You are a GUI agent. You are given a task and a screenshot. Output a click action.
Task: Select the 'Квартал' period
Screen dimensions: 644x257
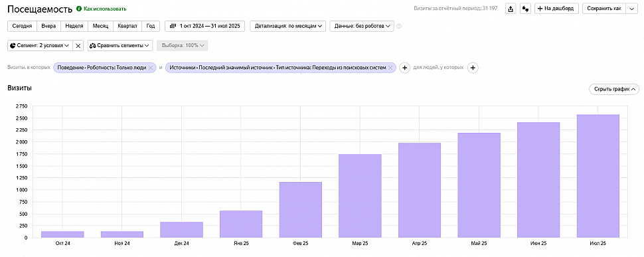click(x=127, y=27)
